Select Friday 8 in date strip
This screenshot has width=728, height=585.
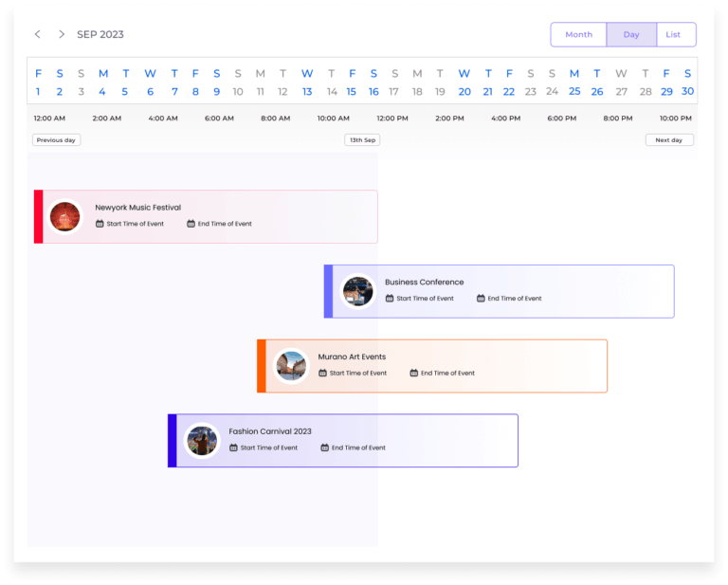point(195,82)
